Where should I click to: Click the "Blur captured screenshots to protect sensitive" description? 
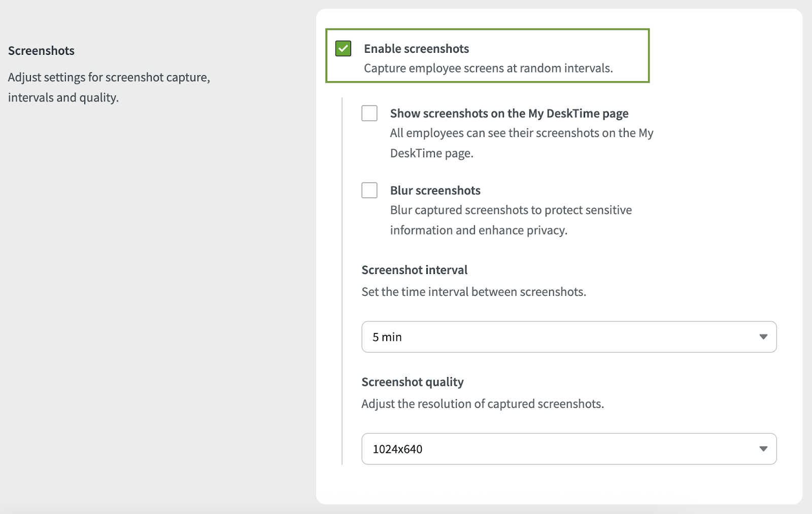[511, 211]
